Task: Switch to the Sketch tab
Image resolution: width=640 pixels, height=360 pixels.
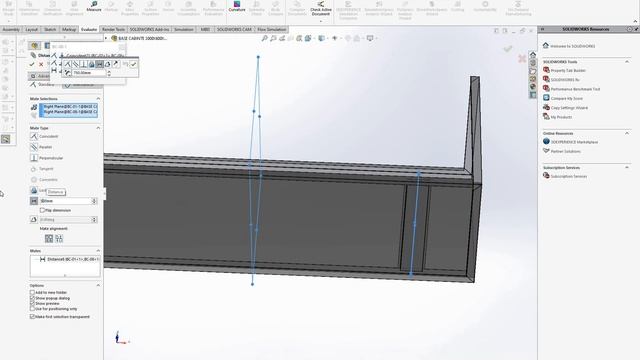Action: (50, 29)
